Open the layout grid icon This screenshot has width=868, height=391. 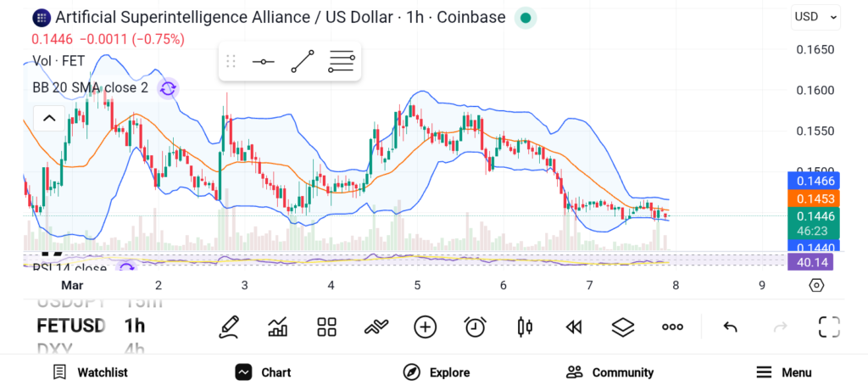[x=327, y=327]
